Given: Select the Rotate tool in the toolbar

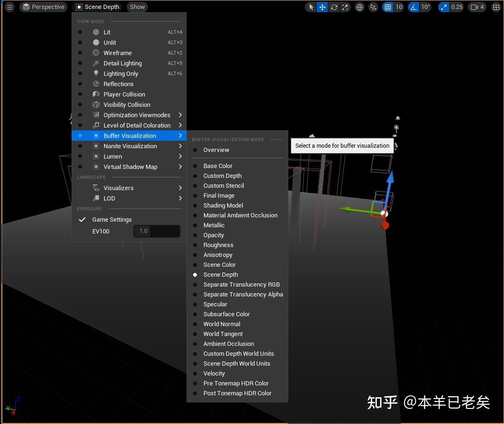Looking at the screenshot, I should click(334, 7).
